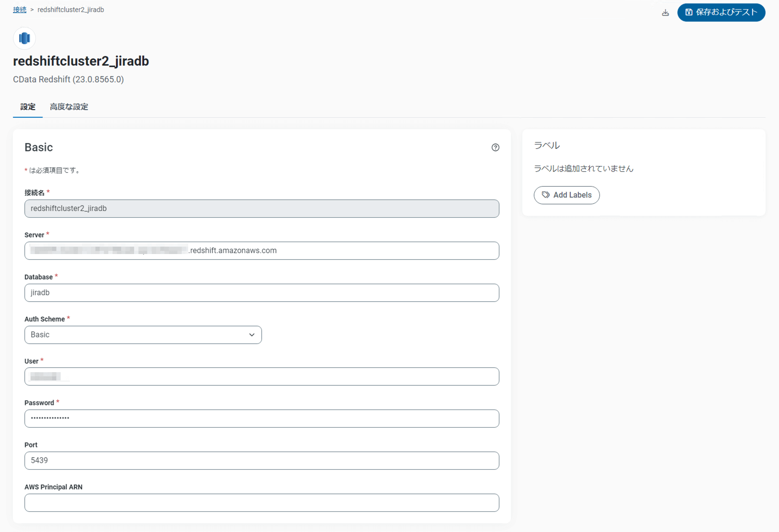Click the CData Redshift version text
Viewport: 779px width, 532px height.
(x=68, y=79)
